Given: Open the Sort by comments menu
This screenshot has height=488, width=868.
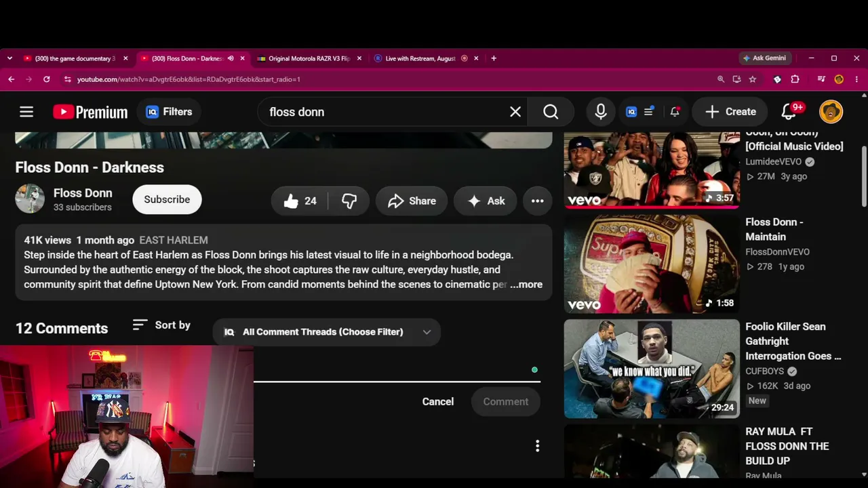Looking at the screenshot, I should coord(161,325).
